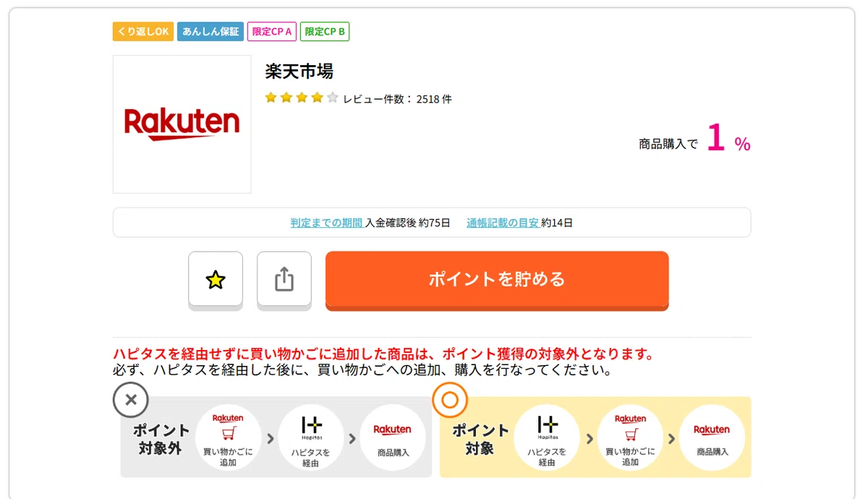Open the 通帳記載の目安 link

pyautogui.click(x=503, y=223)
